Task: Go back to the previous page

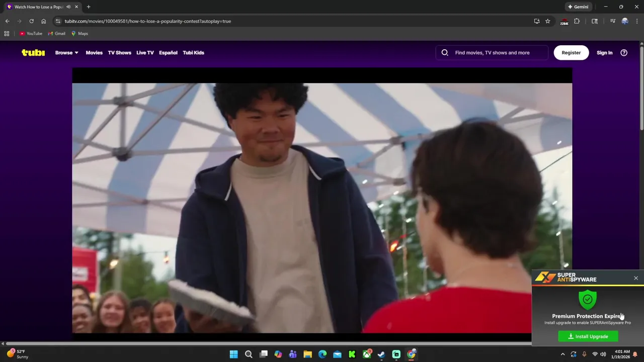Action: coord(7,21)
